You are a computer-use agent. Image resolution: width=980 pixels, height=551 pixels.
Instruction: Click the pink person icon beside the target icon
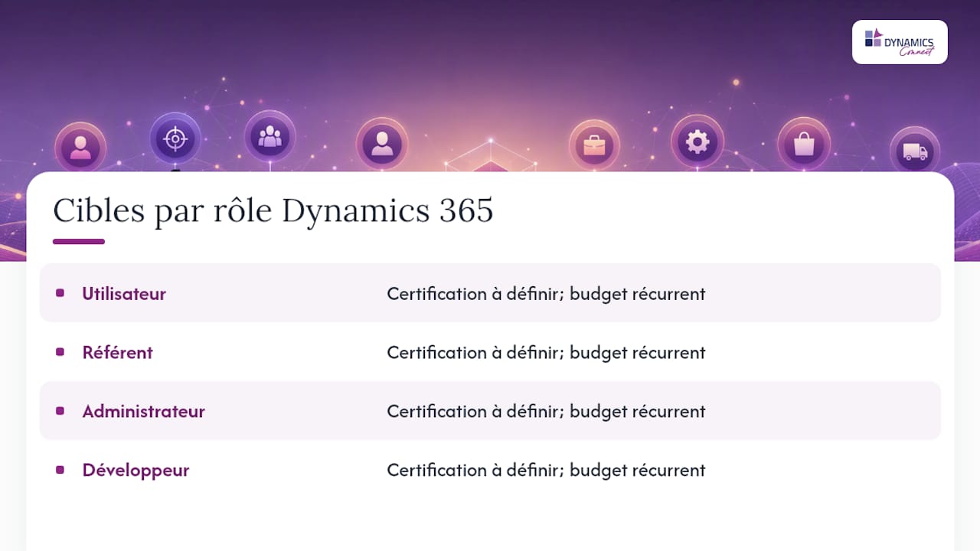80,147
